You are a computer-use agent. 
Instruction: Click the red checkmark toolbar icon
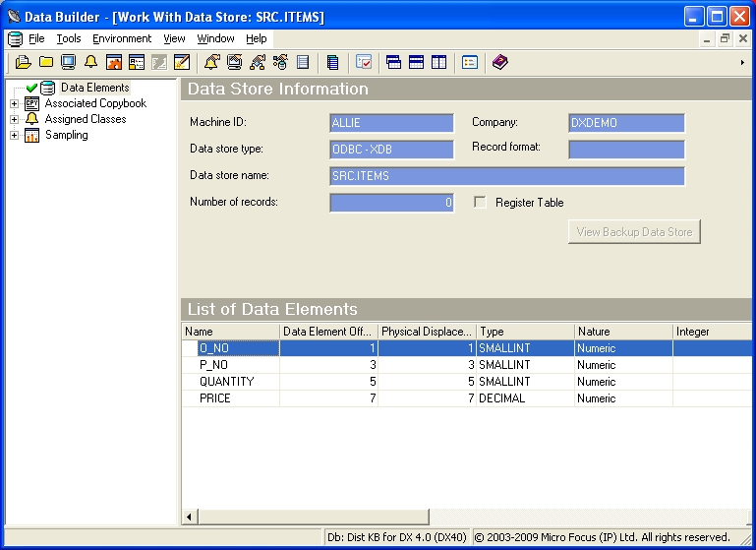[x=364, y=62]
